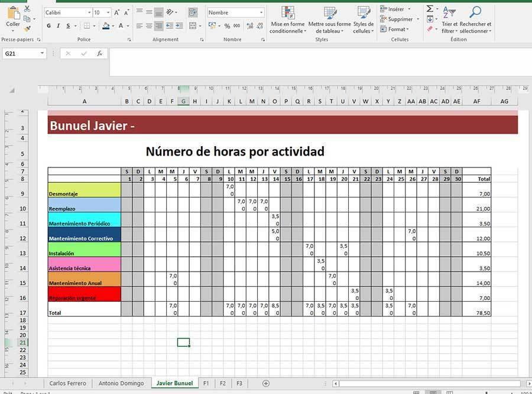This screenshot has width=532, height=394.
Task: Open the Calibri font name dropdown
Action: coord(89,12)
